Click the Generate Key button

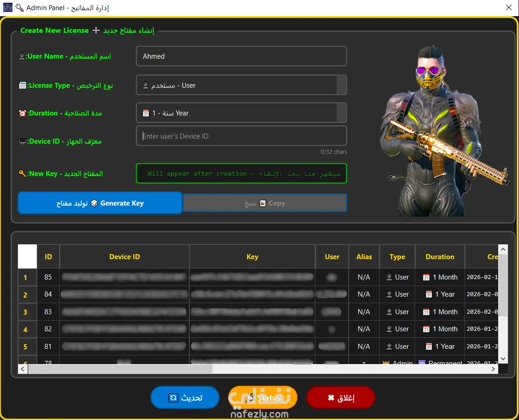point(100,203)
